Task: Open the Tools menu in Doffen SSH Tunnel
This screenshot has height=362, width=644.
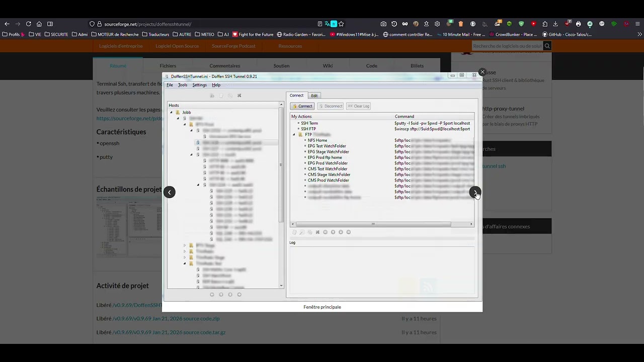Action: (183, 85)
